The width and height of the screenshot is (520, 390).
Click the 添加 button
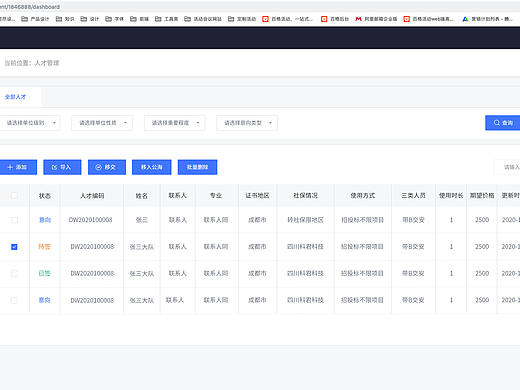(x=18, y=167)
